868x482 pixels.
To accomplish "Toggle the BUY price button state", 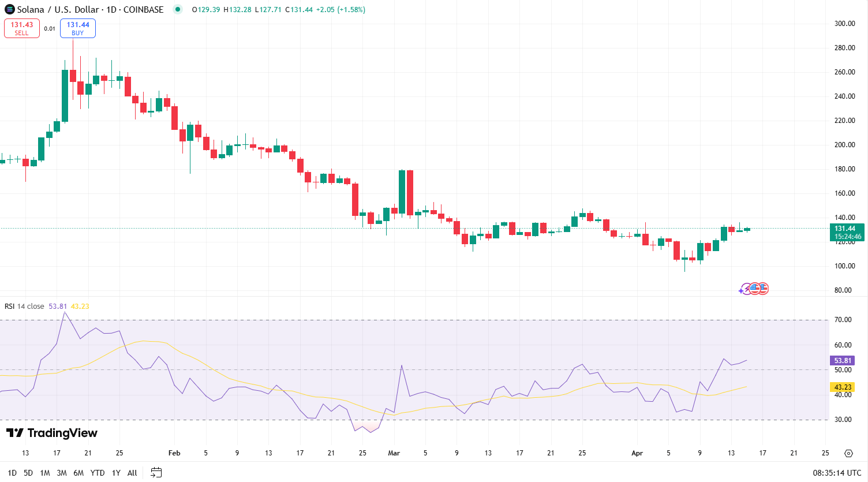I will coord(77,28).
